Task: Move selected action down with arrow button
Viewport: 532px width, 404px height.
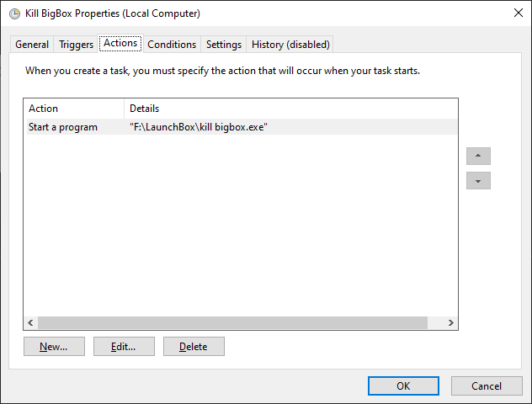Action: 478,180
